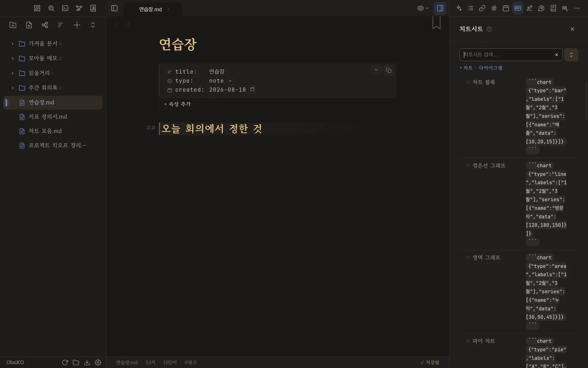The height and width of the screenshot is (368, 588).
Task: Toggle the right sidebar panel
Action: coord(440,8)
